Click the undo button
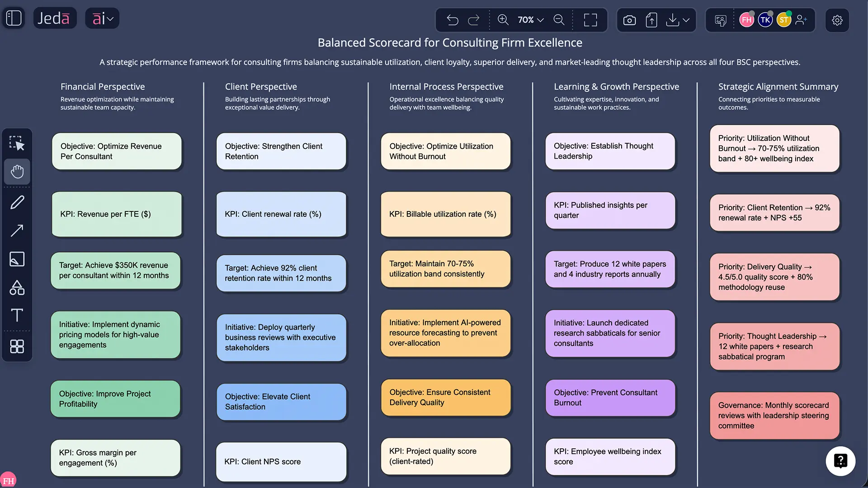This screenshot has width=868, height=488. (452, 20)
